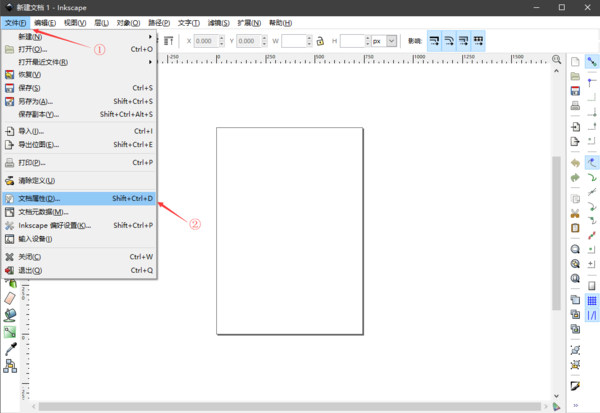The image size is (600, 413).
Task: Choose 文档元数据(M) menu entry
Action: [x=79, y=212]
